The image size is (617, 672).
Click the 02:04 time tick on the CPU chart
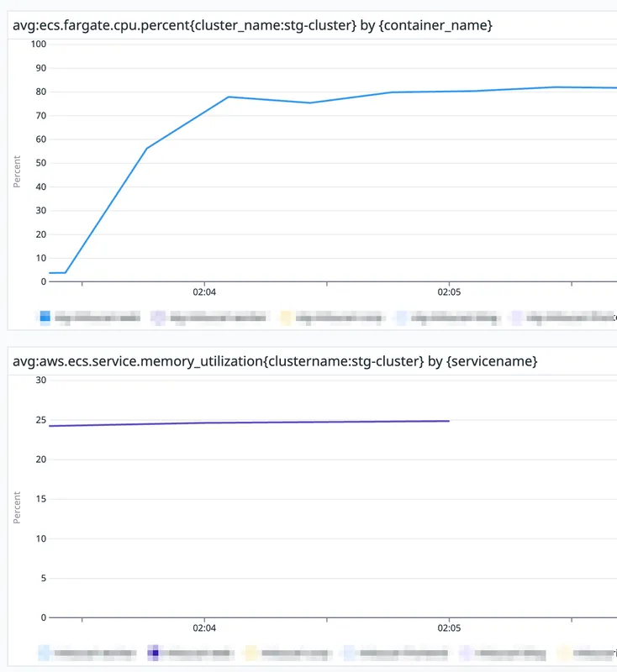coord(204,293)
